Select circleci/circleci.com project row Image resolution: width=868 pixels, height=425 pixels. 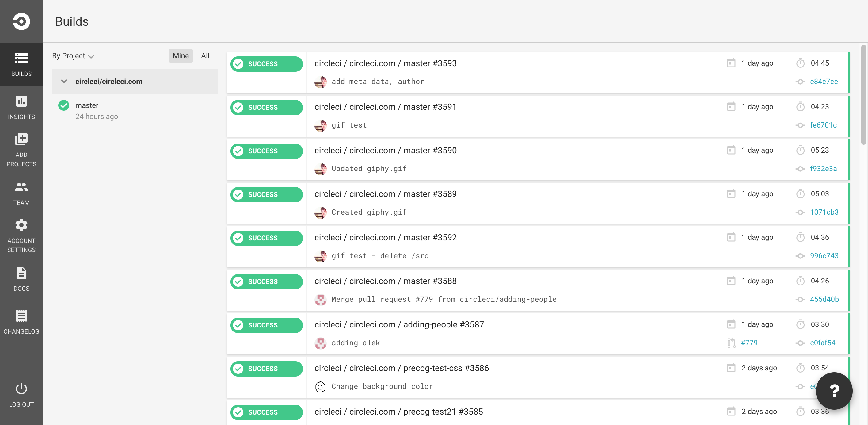point(135,82)
